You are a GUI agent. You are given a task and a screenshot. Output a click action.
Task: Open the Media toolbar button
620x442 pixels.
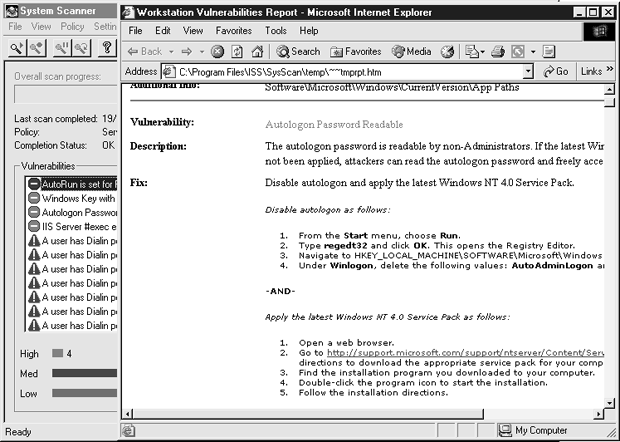[x=412, y=51]
